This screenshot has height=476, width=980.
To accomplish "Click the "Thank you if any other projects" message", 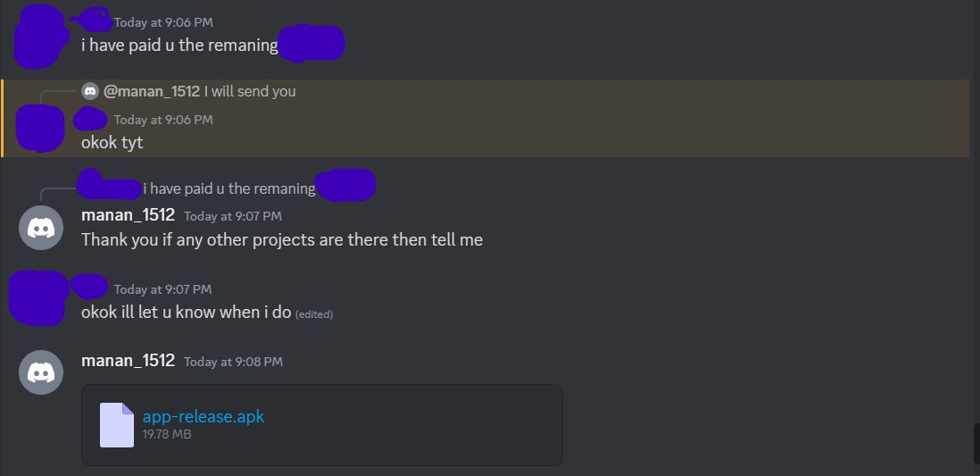I will 282,239.
